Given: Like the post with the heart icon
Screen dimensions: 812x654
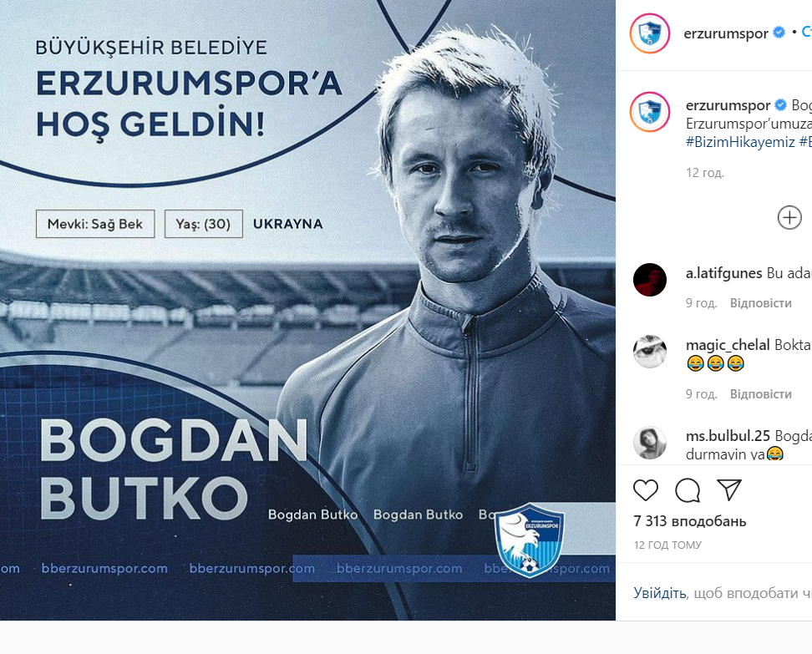Looking at the screenshot, I should tap(645, 489).
